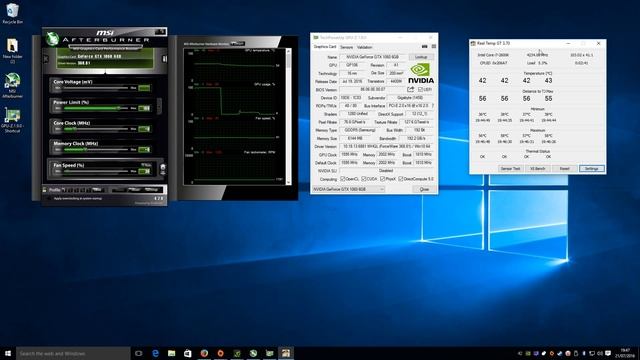This screenshot has width=640, height=360.
Task: Open GPU selection dropdown in GPU-Z
Action: tap(348, 189)
